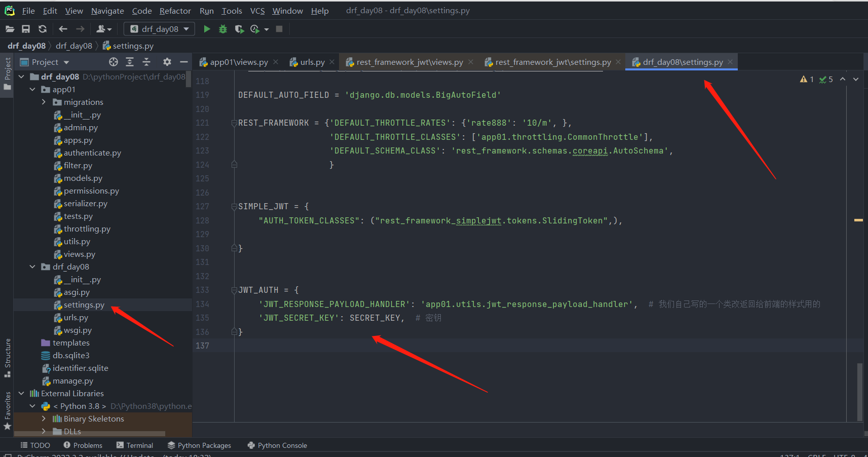Save all files with the disk icon
The width and height of the screenshot is (868, 457).
(26, 29)
